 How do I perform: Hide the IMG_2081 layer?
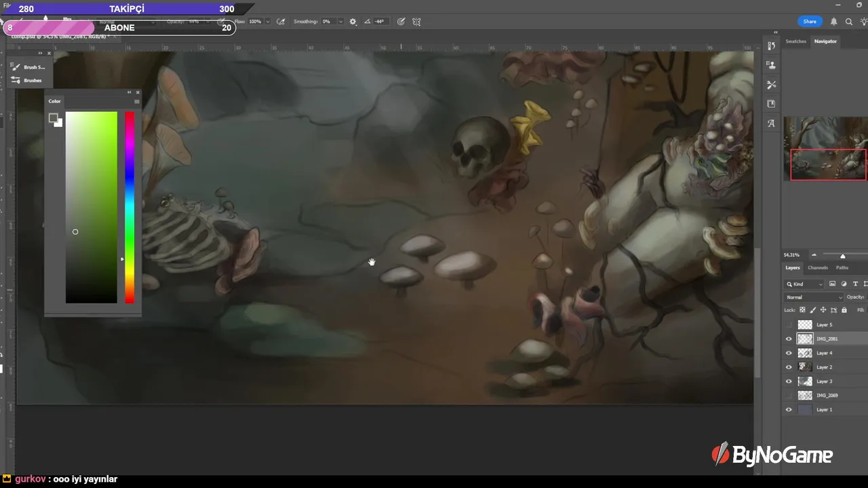[x=789, y=339]
